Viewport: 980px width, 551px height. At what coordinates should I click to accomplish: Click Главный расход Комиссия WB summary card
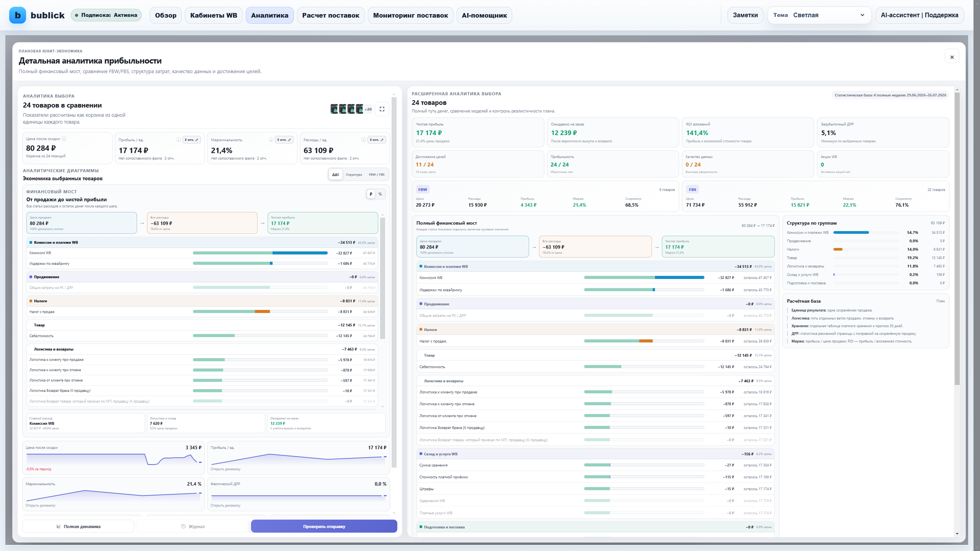pos(85,423)
